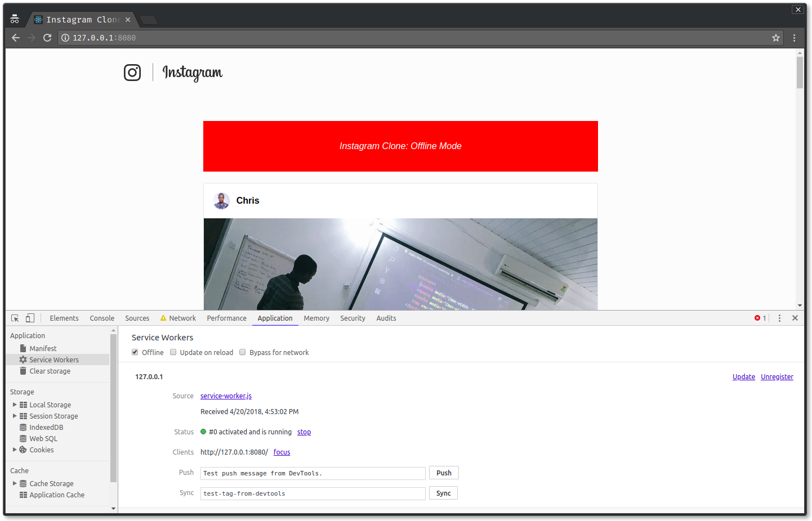Click the Sync tag input field
This screenshot has width=812, height=521.
(x=313, y=493)
